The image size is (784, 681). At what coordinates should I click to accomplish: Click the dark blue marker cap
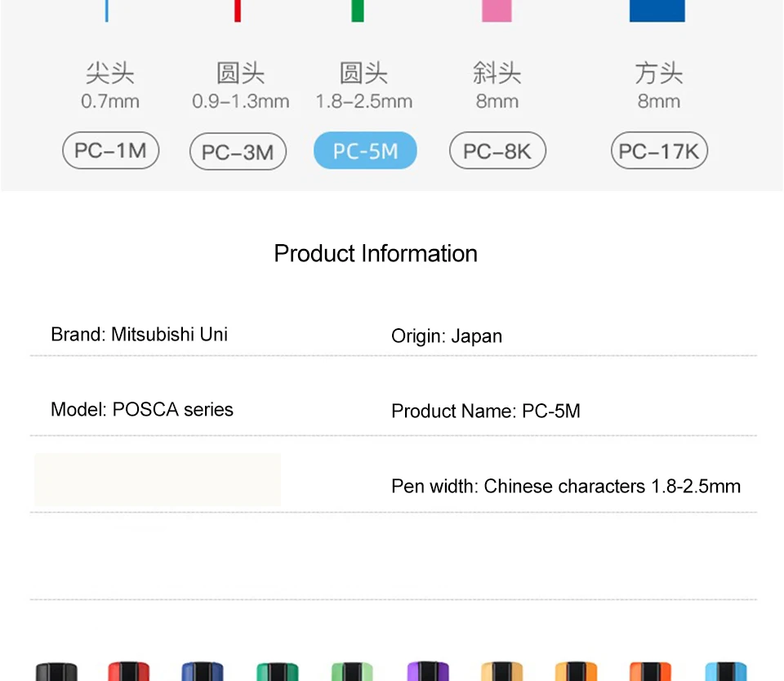pyautogui.click(x=203, y=671)
